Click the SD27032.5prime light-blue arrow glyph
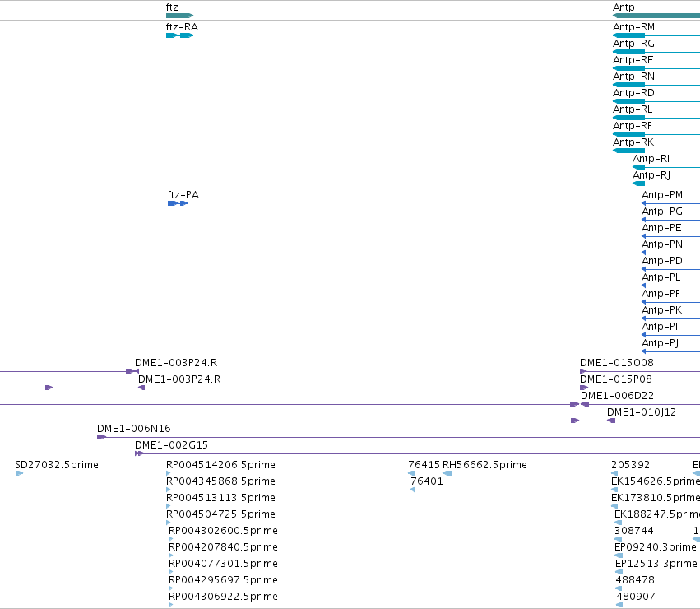Image resolution: width=700 pixels, height=609 pixels. (x=19, y=473)
